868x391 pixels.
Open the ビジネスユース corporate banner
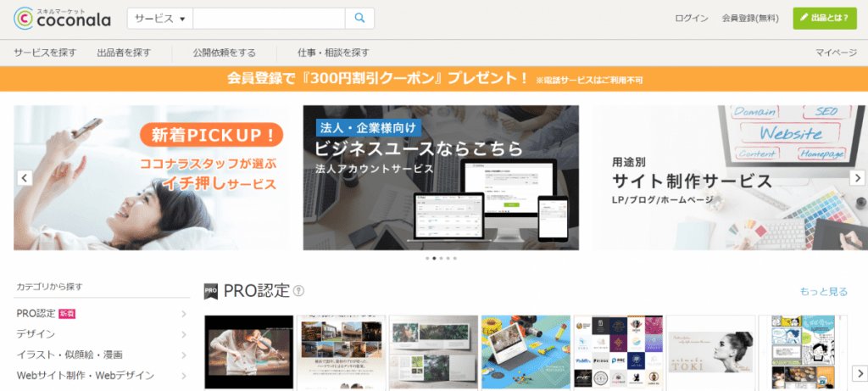point(441,178)
